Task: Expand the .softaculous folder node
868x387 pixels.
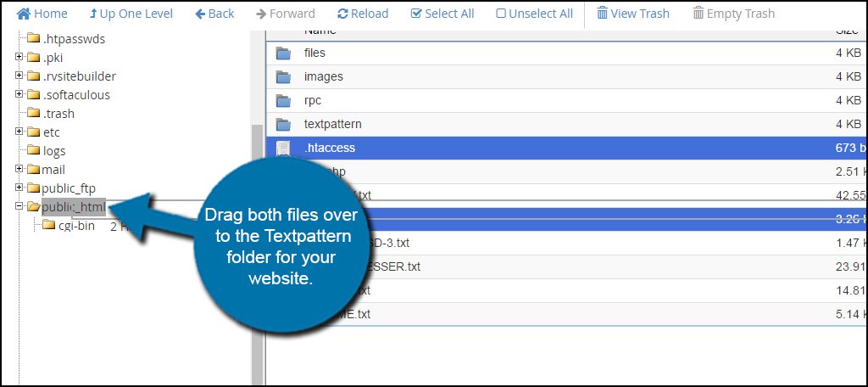Action: coord(19,95)
